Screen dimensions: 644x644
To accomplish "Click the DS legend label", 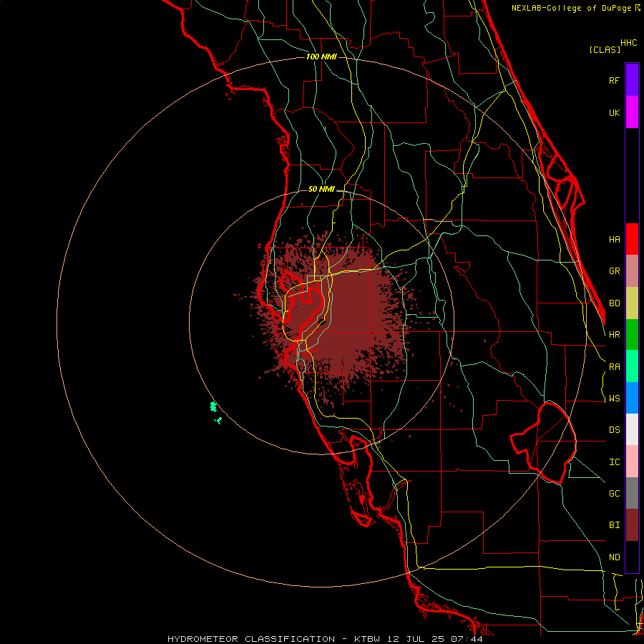I will pos(614,430).
